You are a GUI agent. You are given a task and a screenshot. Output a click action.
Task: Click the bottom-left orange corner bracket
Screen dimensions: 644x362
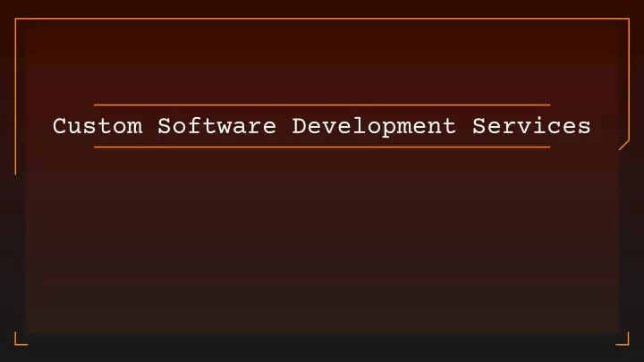21,339
